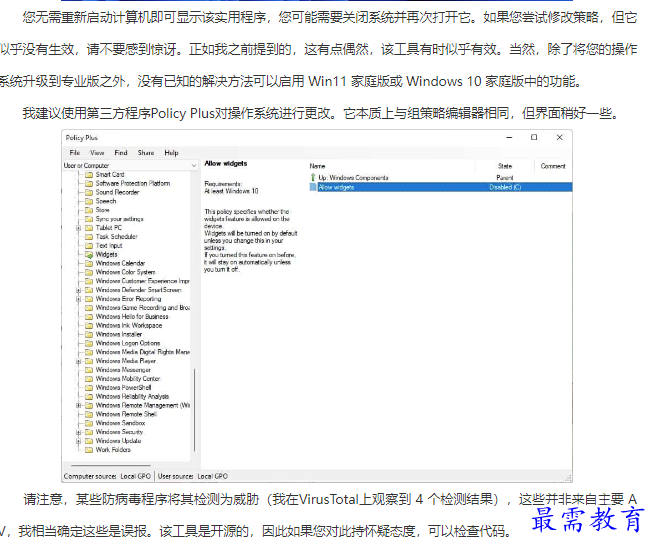
Task: Click the tree panel vertical scrollbar
Action: pyautogui.click(x=194, y=410)
